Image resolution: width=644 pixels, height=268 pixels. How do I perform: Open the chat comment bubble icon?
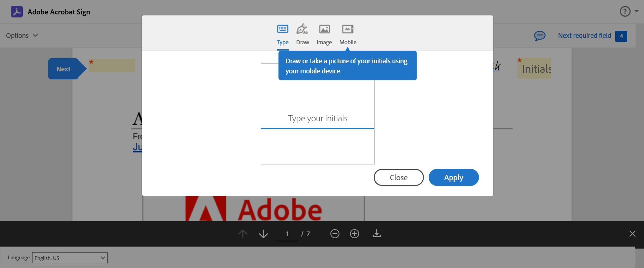click(x=540, y=36)
